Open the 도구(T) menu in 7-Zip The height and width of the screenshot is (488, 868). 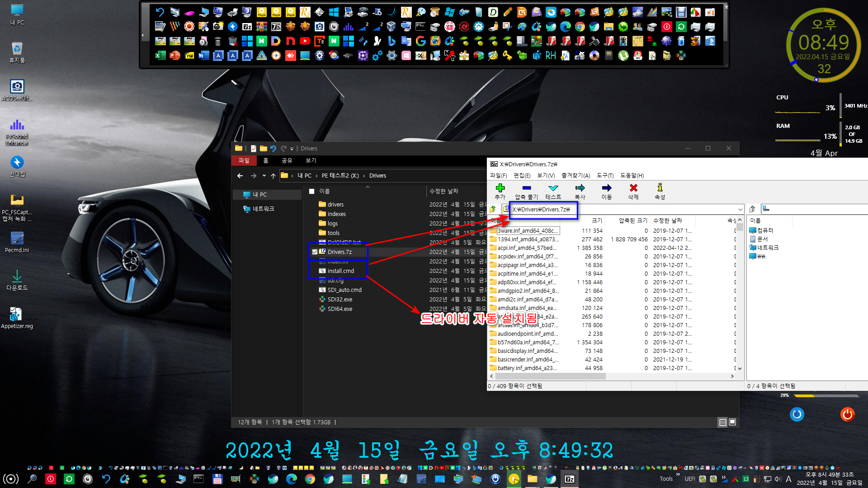[605, 175]
